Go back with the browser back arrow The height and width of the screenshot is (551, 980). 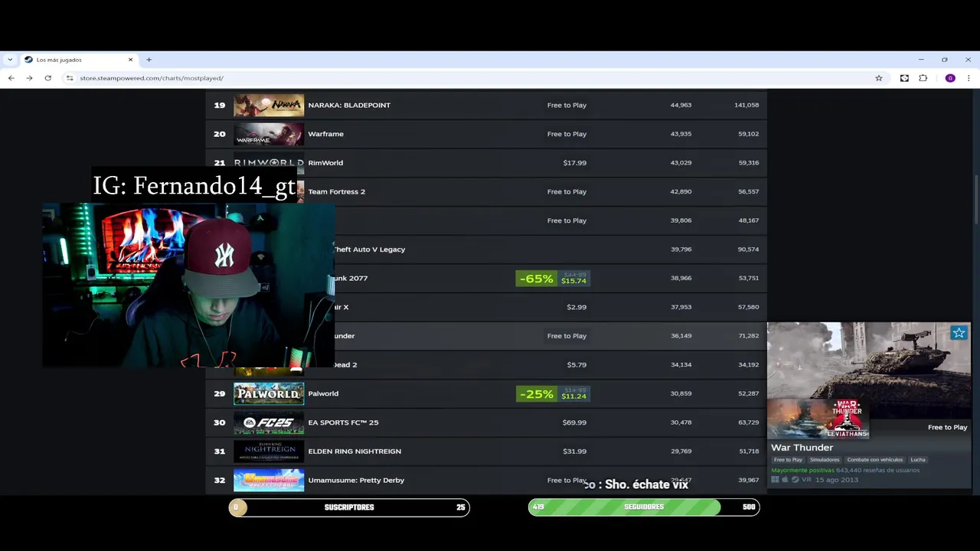[11, 78]
